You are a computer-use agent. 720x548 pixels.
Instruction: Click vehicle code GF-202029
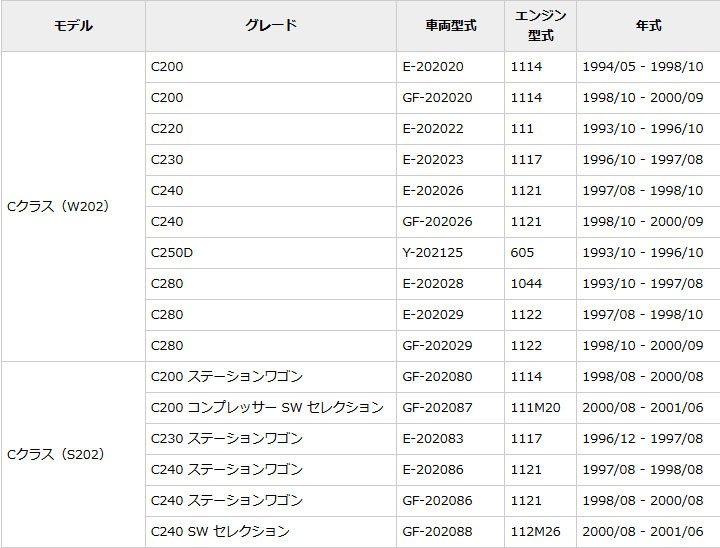click(437, 346)
